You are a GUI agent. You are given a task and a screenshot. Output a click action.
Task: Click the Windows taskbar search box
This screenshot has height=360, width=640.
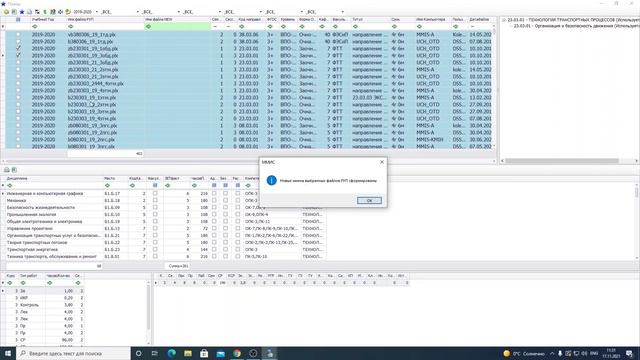(x=73, y=353)
